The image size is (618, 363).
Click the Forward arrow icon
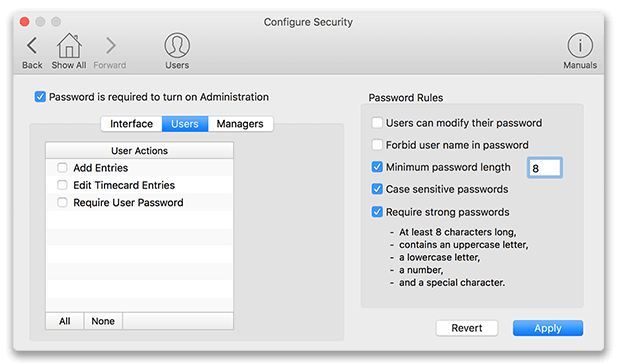tap(111, 46)
